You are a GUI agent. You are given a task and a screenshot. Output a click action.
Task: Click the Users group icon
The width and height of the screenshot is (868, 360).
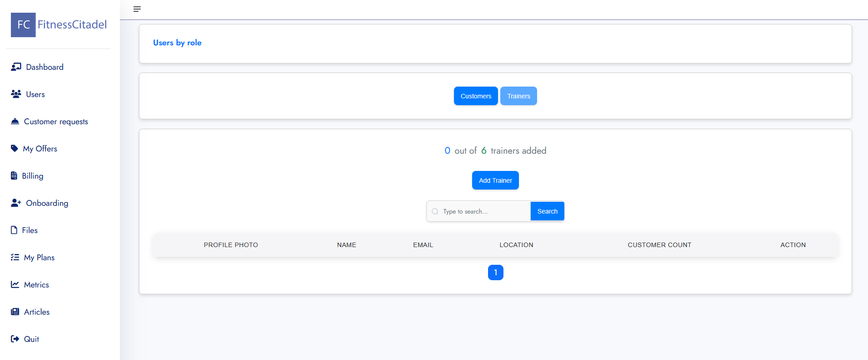[x=16, y=94]
